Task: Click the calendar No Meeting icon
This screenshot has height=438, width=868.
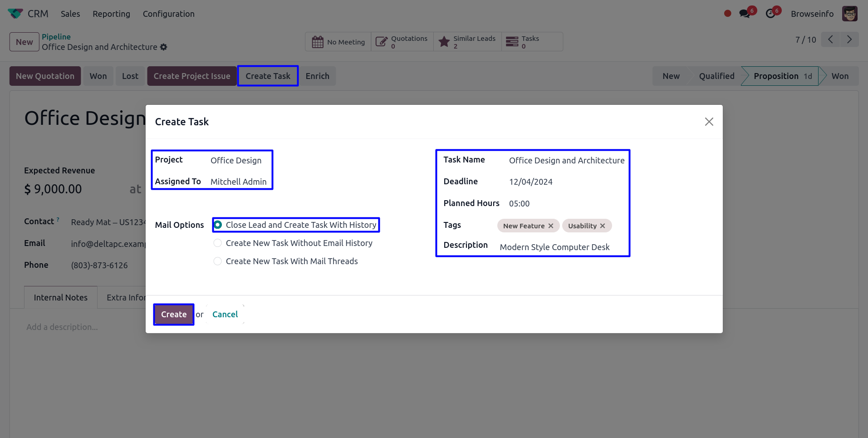Action: pyautogui.click(x=318, y=42)
